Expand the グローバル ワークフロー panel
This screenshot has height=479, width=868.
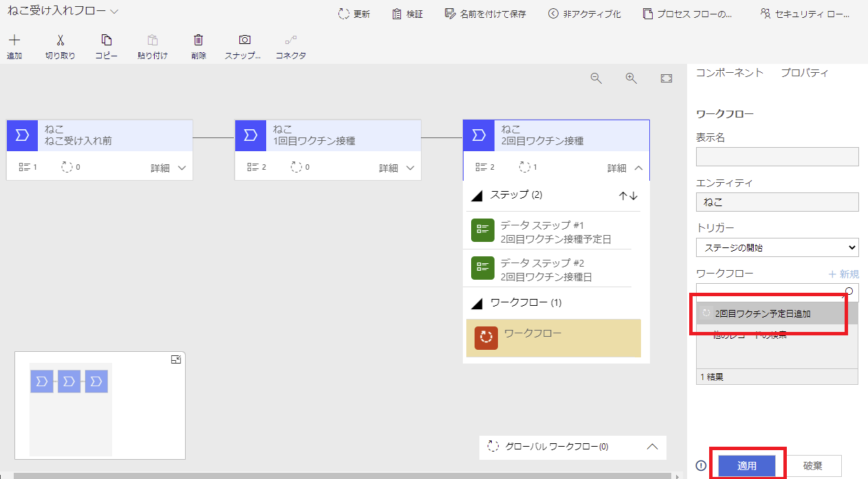[x=653, y=447]
